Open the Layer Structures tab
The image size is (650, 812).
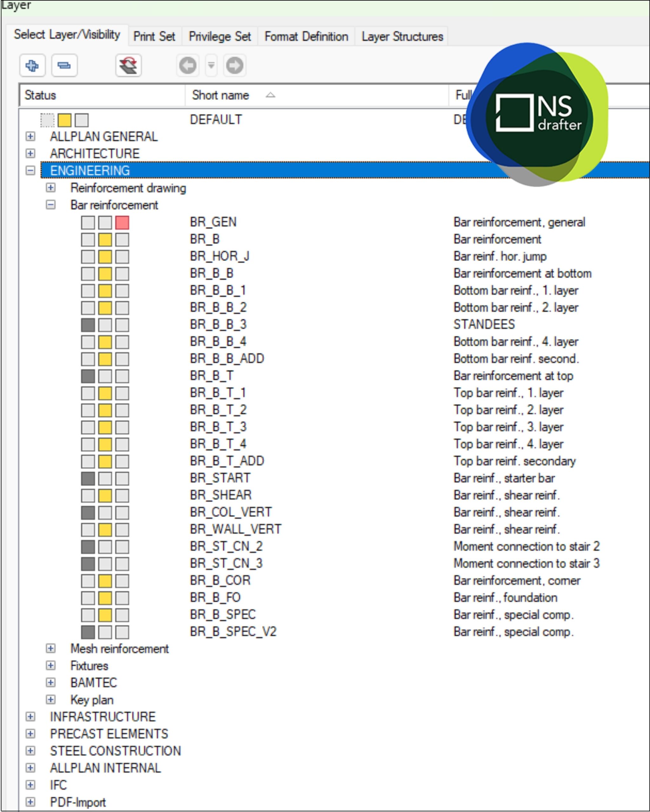402,36
